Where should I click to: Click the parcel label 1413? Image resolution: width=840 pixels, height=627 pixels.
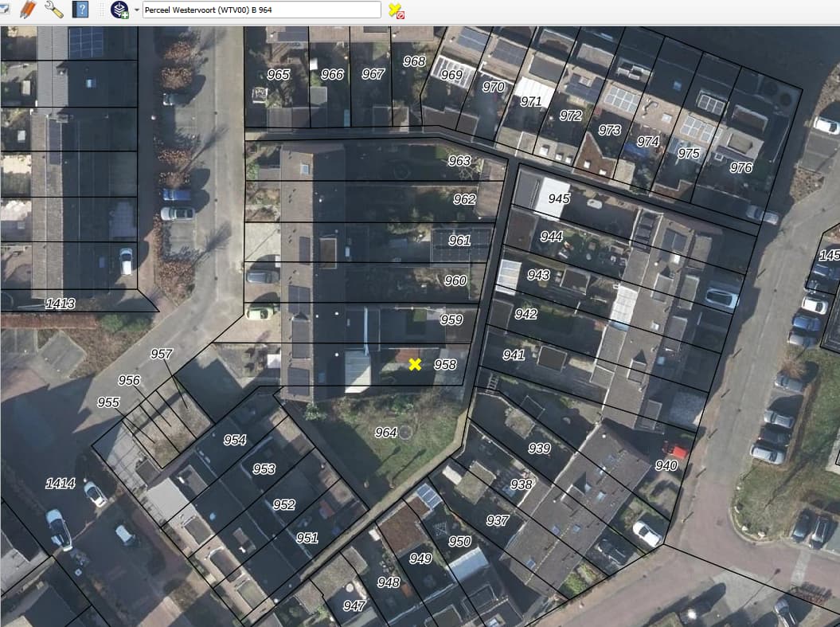click(x=61, y=304)
